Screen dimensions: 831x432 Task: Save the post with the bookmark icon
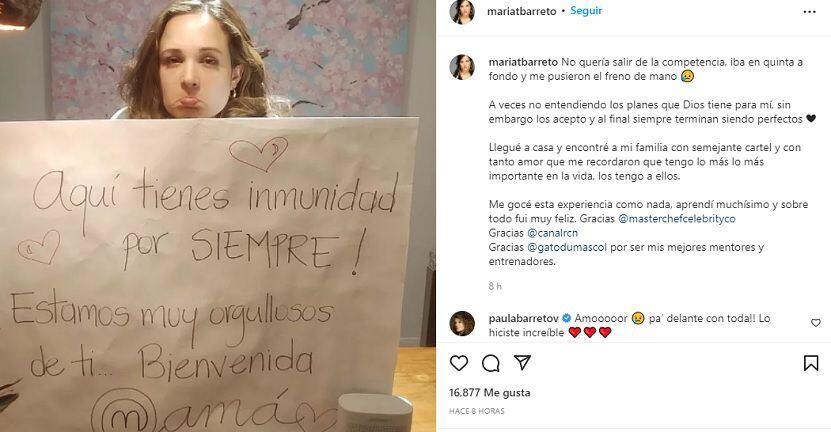tap(811, 363)
